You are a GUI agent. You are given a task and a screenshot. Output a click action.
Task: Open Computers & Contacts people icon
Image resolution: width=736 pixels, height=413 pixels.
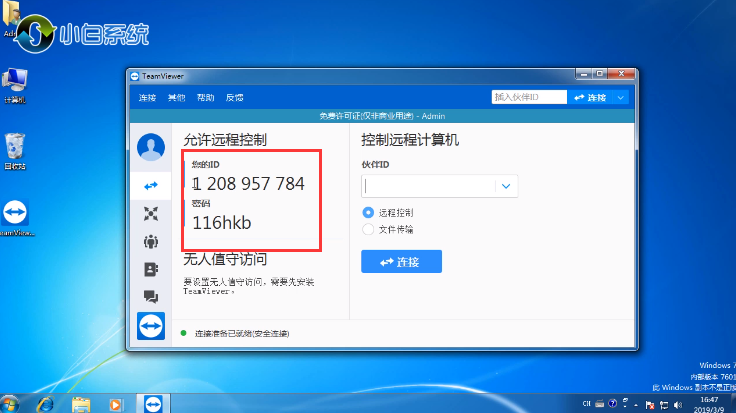click(151, 242)
